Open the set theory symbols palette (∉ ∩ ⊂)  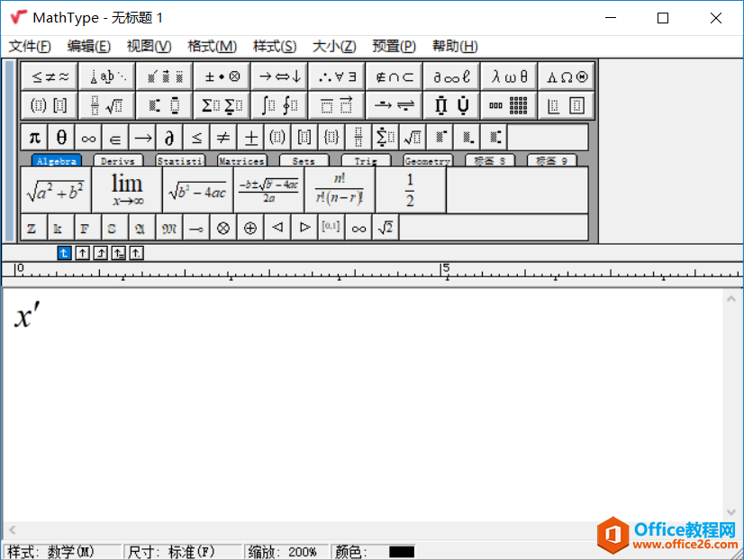click(394, 76)
